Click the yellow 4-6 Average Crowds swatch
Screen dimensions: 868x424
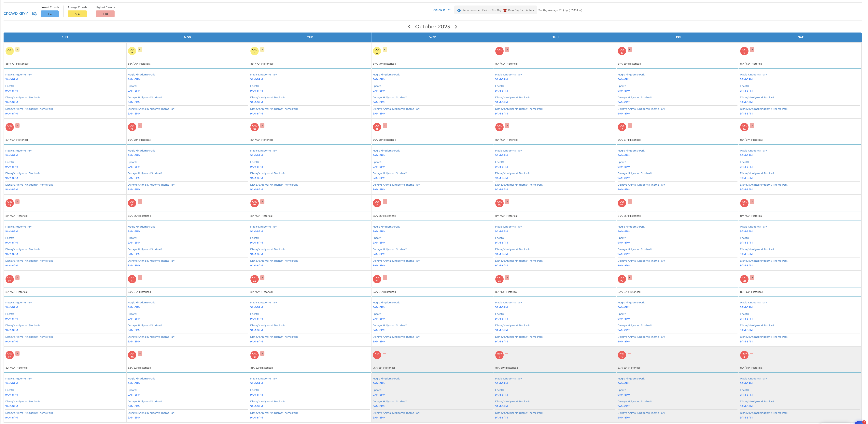(77, 14)
